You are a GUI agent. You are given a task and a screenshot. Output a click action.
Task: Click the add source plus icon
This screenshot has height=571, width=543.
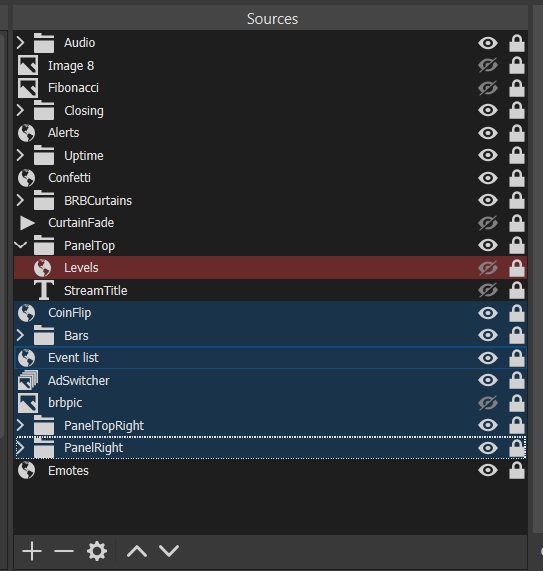click(32, 551)
